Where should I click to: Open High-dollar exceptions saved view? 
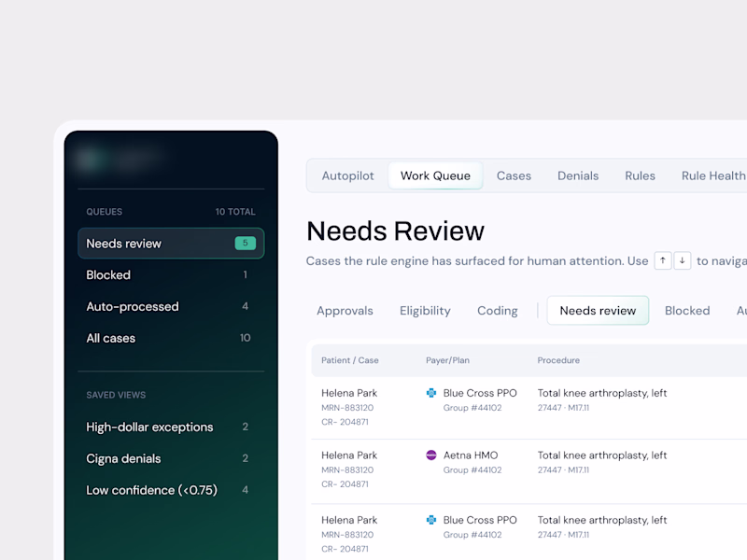pyautogui.click(x=171, y=427)
